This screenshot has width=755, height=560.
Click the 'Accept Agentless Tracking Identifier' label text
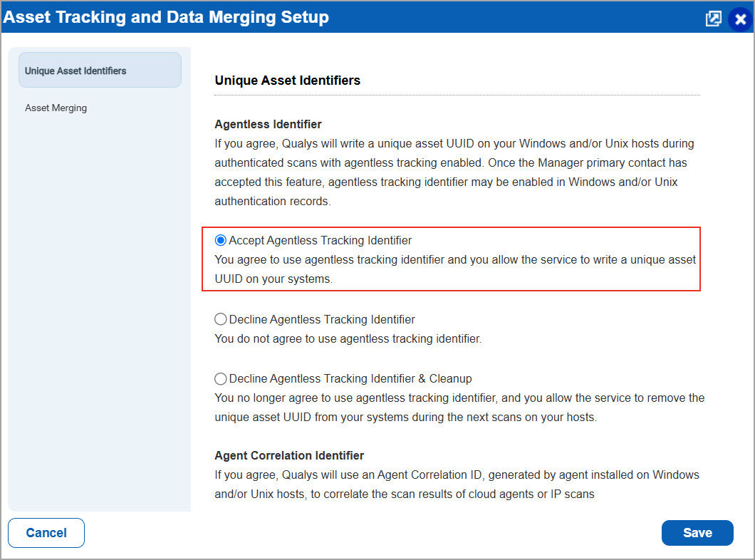(321, 241)
